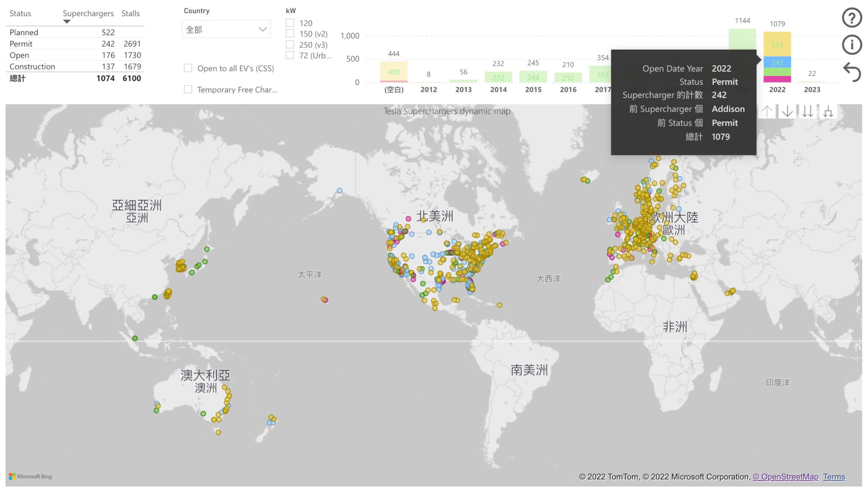Image resolution: width=868 pixels, height=492 pixels.
Task: Click the yellow dot in Tasmania
Action: pos(218,433)
